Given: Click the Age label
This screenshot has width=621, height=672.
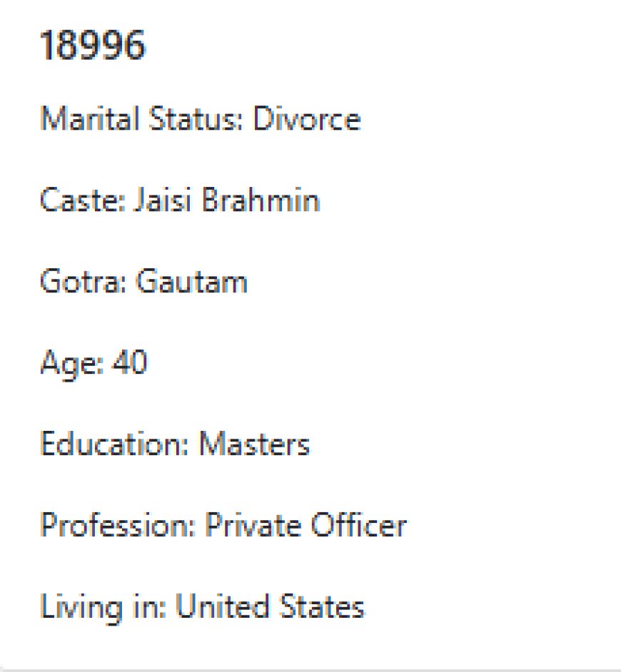Looking at the screenshot, I should point(71,364).
